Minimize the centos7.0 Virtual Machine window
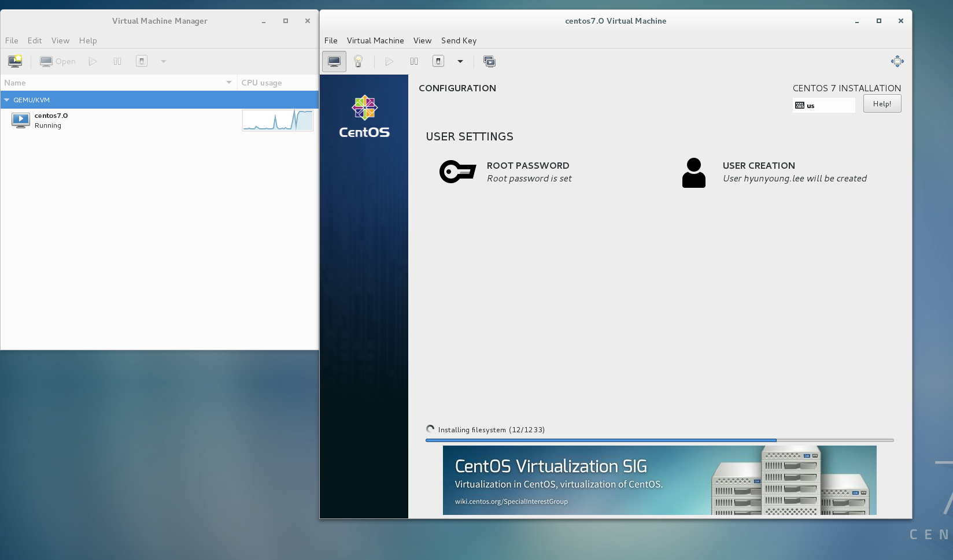This screenshot has height=560, width=953. pos(856,21)
